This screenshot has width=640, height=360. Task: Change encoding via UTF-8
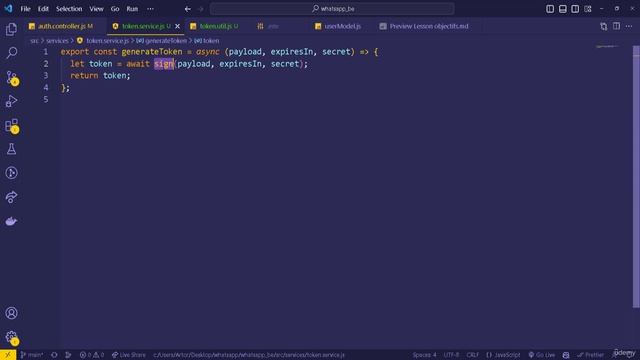click(451, 355)
